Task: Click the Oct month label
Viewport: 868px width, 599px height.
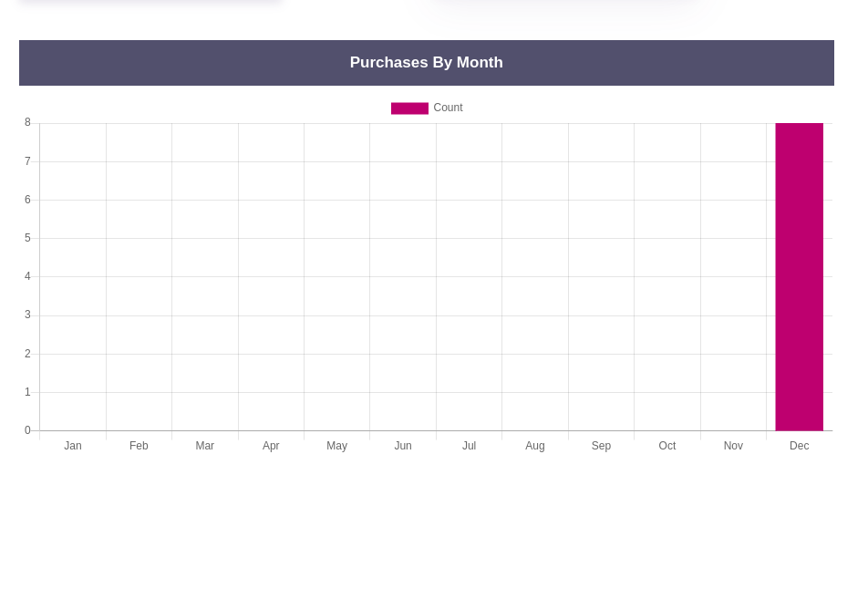Action: pos(667,446)
